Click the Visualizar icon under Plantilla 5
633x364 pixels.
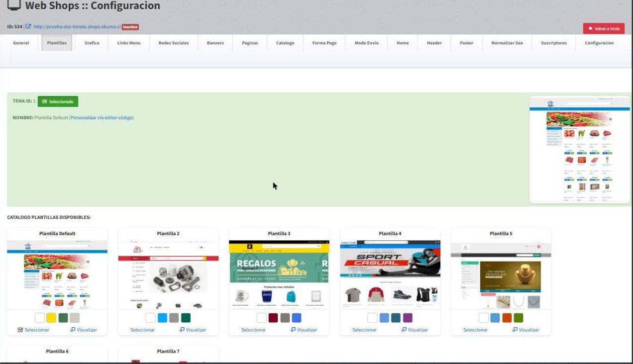pos(515,330)
